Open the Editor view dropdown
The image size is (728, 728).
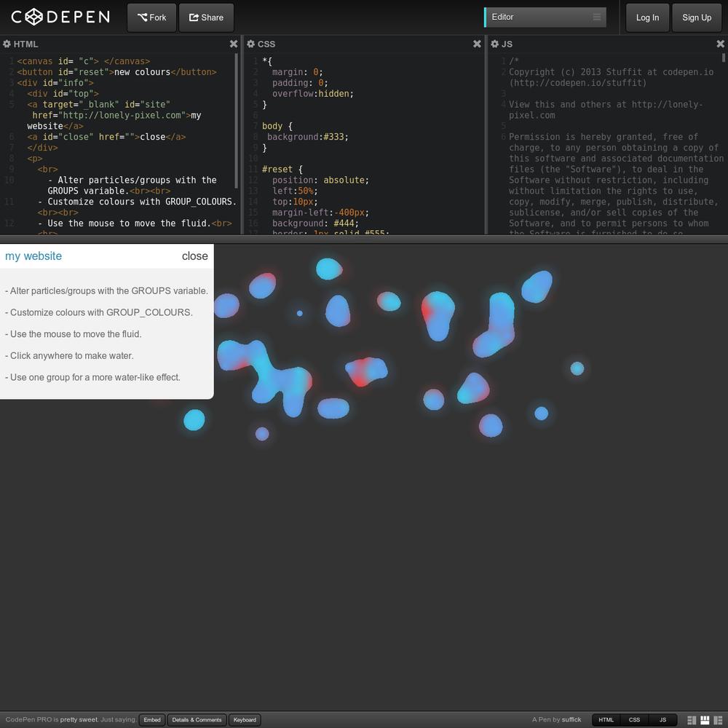click(x=545, y=17)
